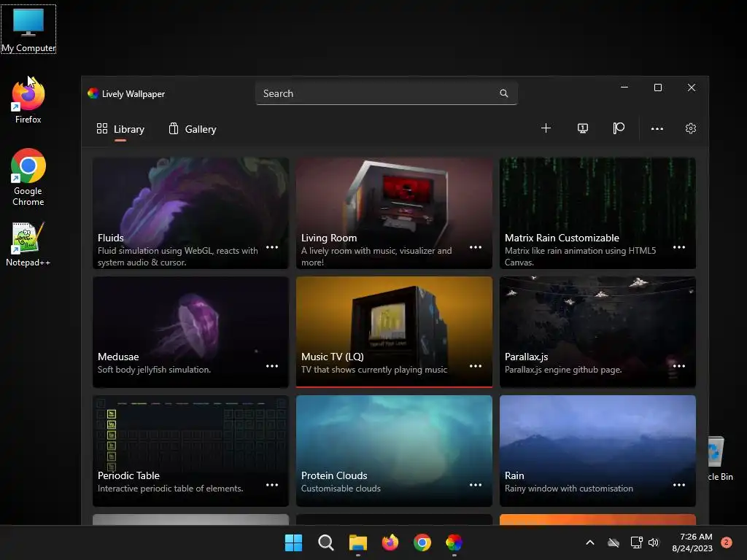Open options menu for Protein Clouds wallpaper
Viewport: 747px width, 560px height.
pyautogui.click(x=476, y=485)
